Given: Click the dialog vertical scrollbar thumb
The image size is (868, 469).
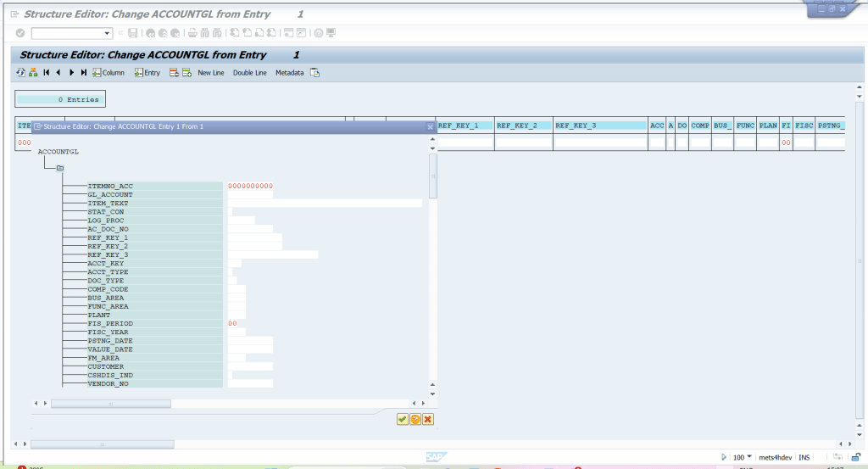Looking at the screenshot, I should (433, 176).
